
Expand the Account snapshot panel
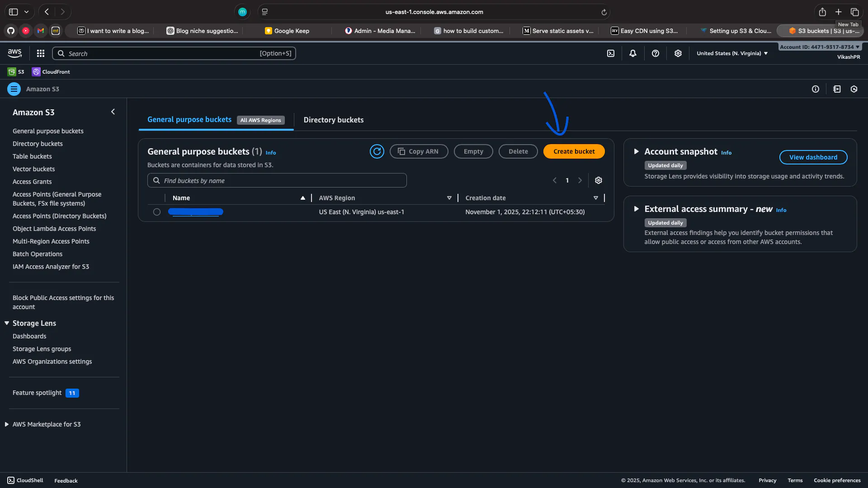[x=636, y=151]
